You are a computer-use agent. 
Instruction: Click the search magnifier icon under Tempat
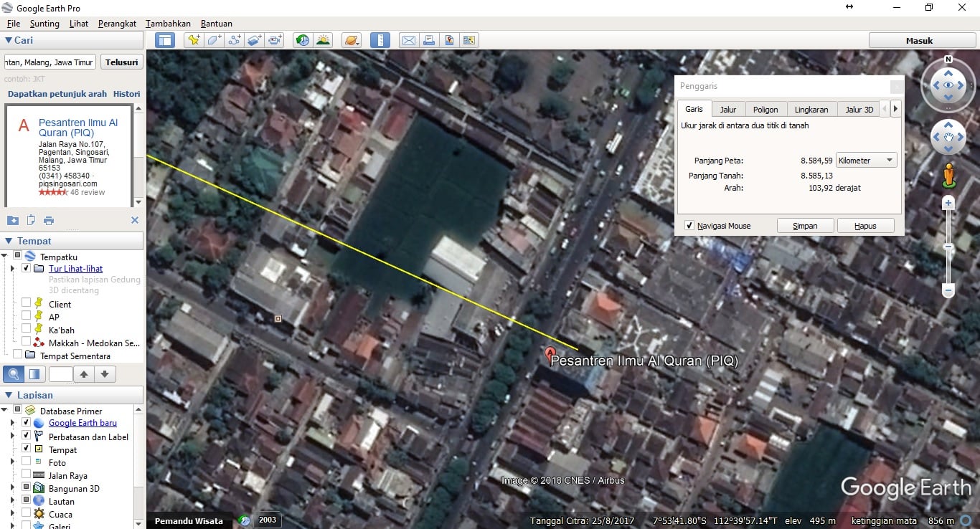click(x=14, y=373)
